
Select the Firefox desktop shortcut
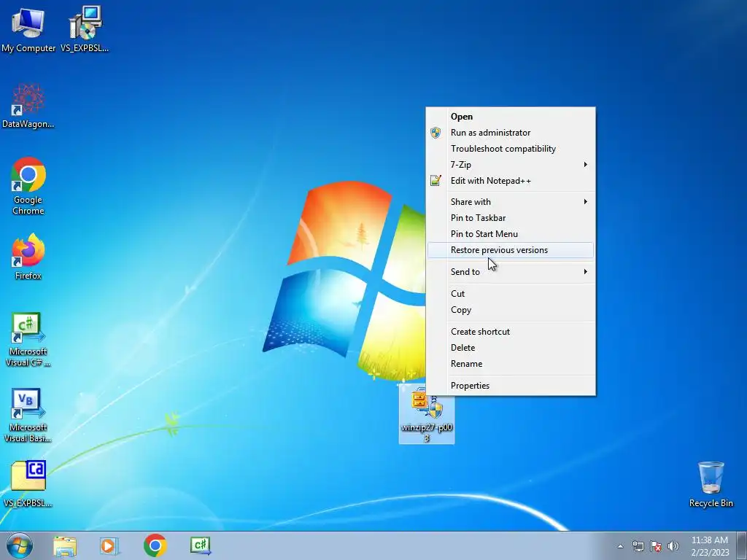pyautogui.click(x=28, y=257)
